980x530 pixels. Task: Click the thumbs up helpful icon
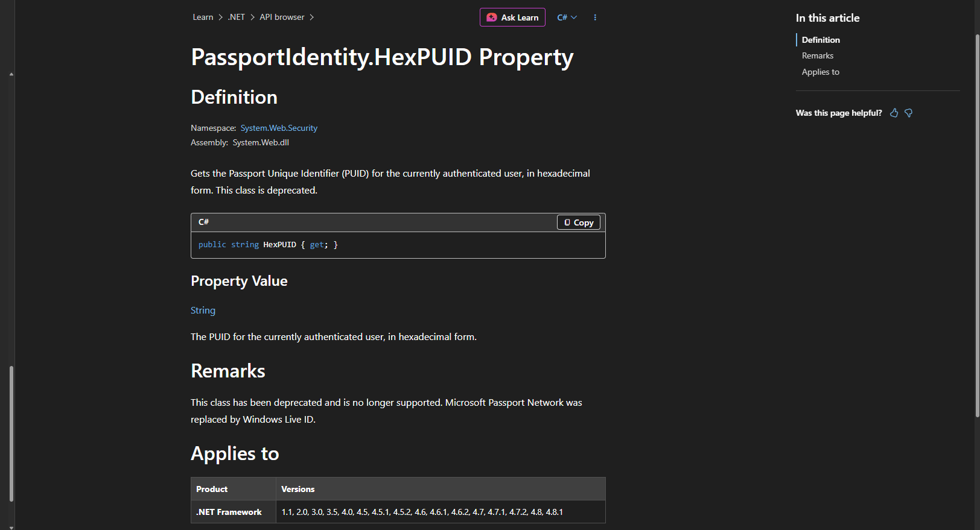pyautogui.click(x=894, y=113)
